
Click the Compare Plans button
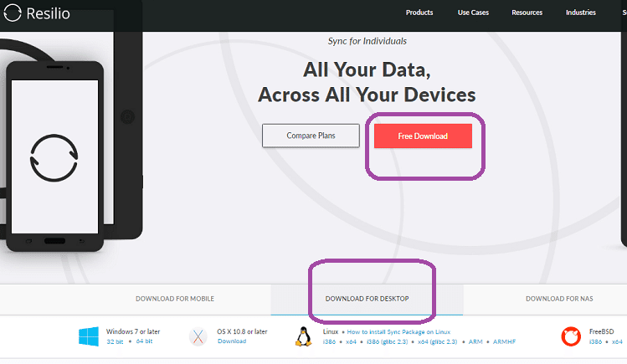coord(311,136)
